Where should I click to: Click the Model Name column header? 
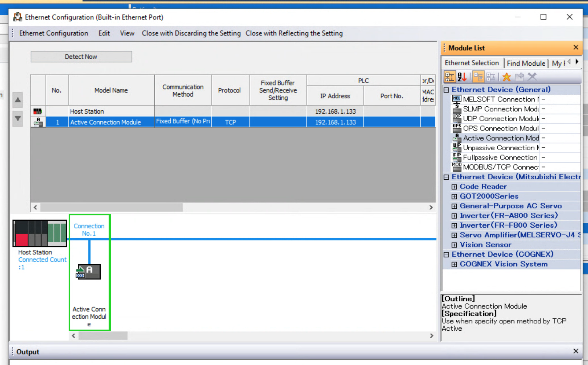coord(112,90)
